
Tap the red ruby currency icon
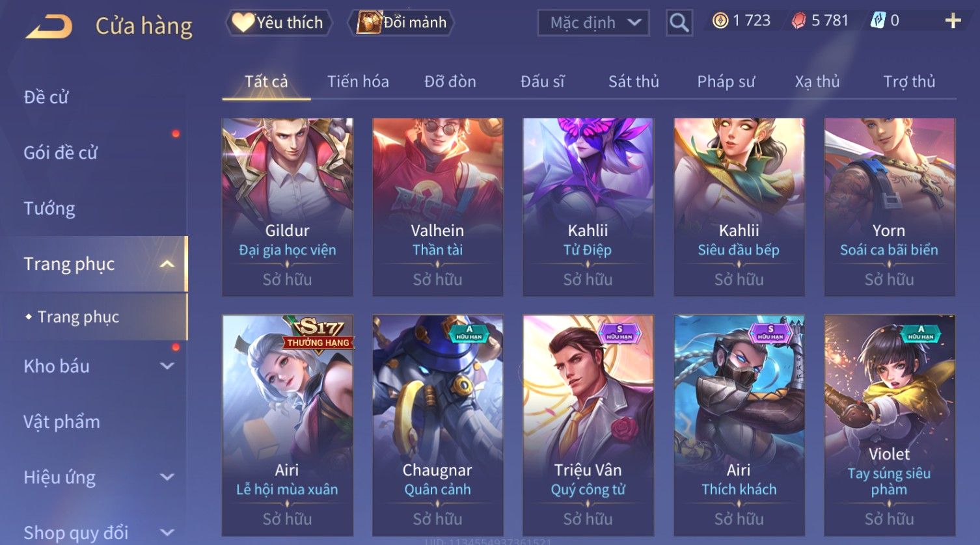798,21
